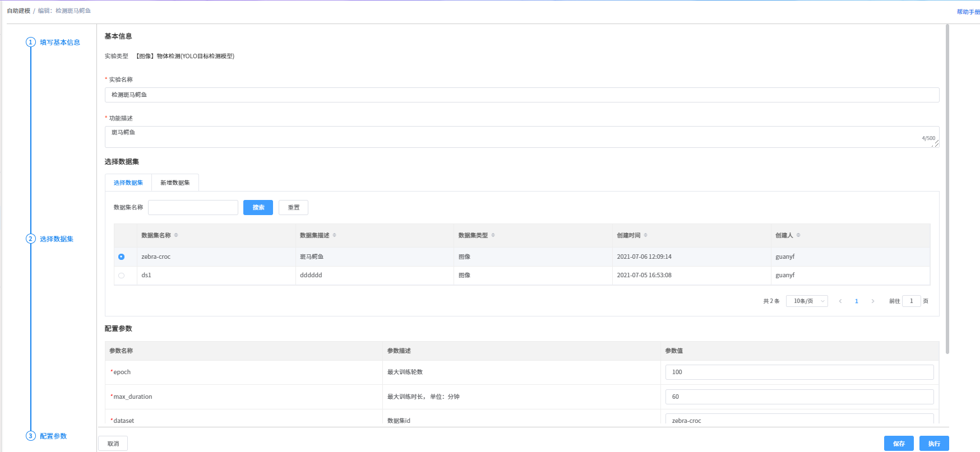The height and width of the screenshot is (452, 980).
Task: Click the 搜索 button
Action: click(258, 207)
